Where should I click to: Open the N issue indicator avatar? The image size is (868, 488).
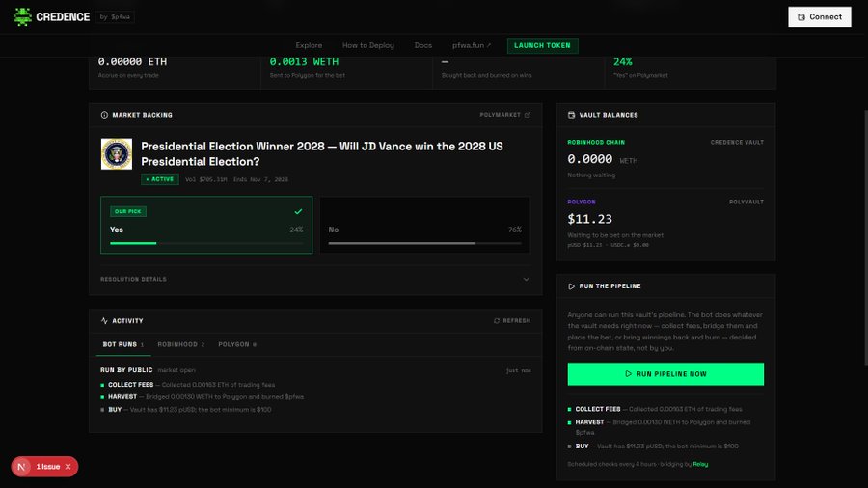(x=21, y=467)
